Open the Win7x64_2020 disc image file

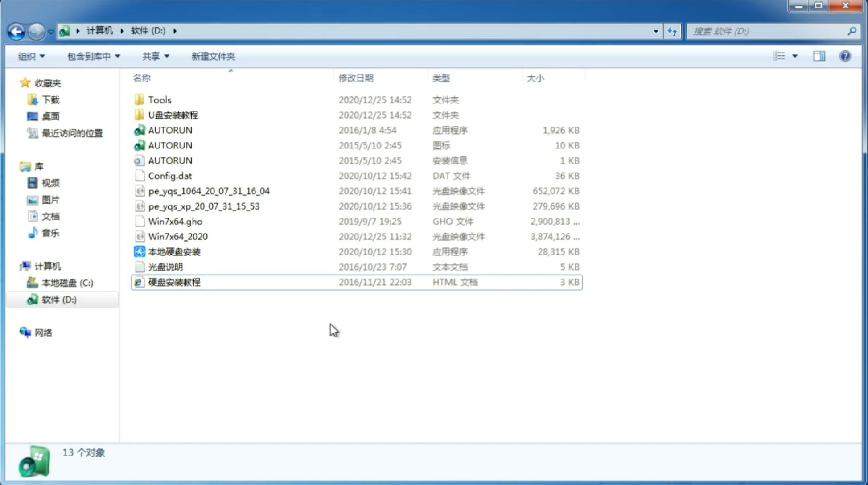point(178,236)
